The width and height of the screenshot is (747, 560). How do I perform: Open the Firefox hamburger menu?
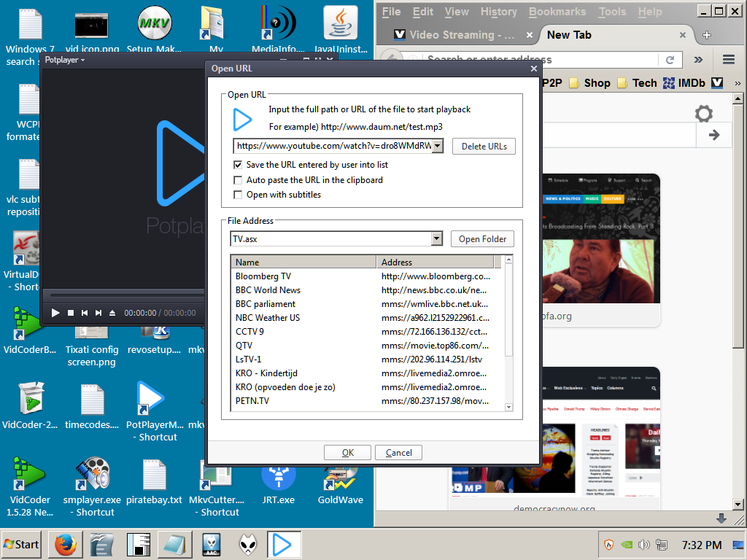tap(729, 60)
